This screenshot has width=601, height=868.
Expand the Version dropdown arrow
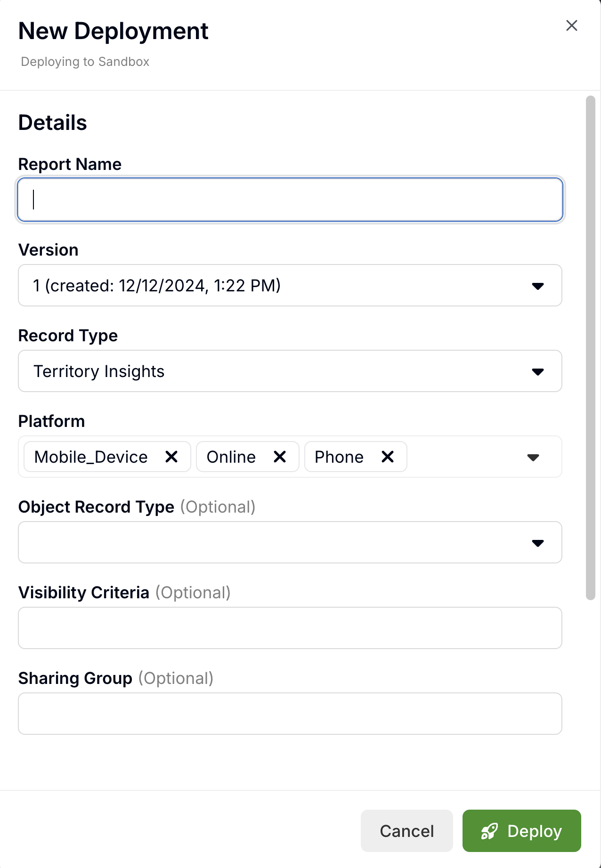[537, 286]
